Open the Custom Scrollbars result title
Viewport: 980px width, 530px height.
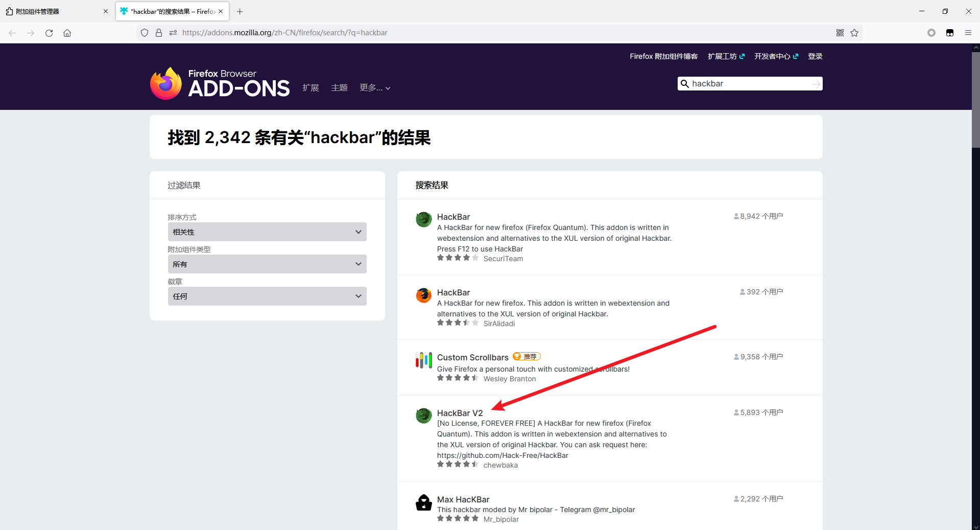click(x=473, y=357)
